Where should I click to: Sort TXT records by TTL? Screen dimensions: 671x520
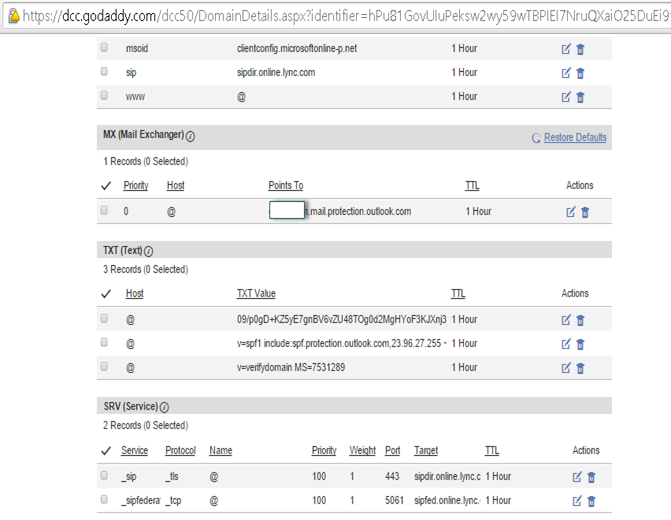458,293
